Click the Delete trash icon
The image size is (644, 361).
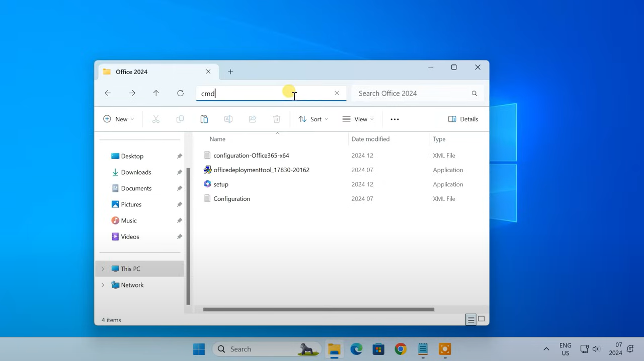coord(277,119)
